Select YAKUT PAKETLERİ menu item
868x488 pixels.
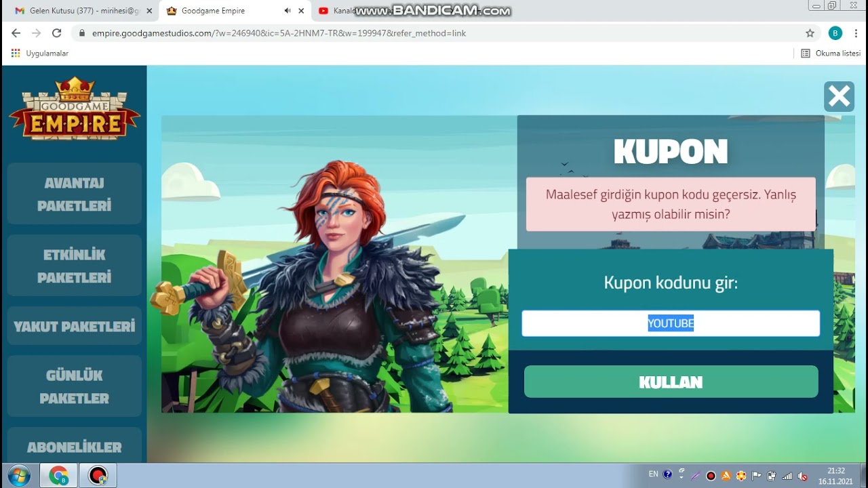coord(75,326)
